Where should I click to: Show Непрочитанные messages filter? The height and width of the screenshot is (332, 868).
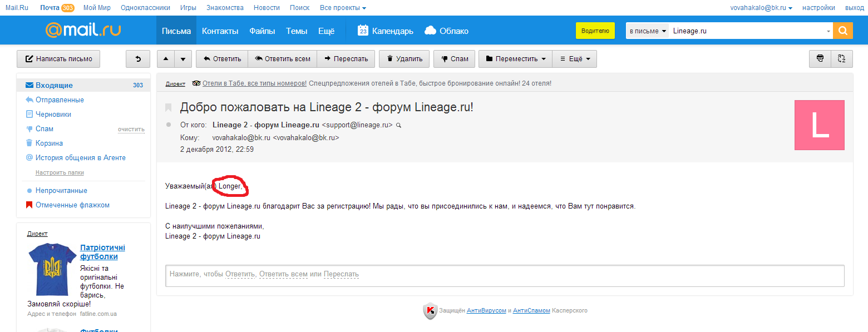click(61, 191)
